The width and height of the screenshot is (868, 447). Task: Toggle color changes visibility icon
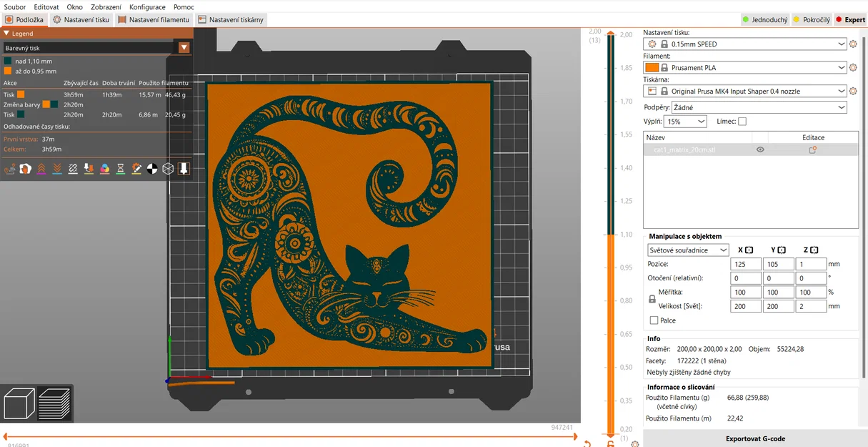coord(104,169)
